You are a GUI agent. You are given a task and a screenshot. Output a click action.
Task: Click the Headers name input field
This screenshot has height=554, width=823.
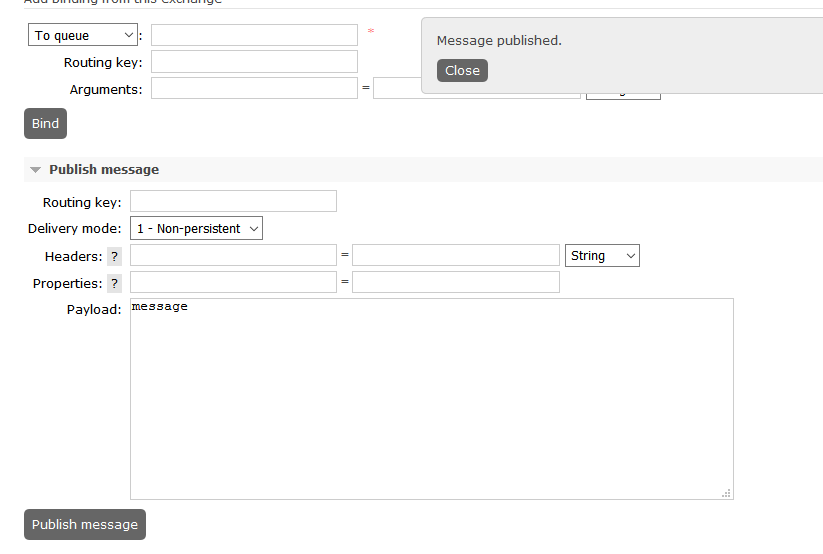(234, 255)
